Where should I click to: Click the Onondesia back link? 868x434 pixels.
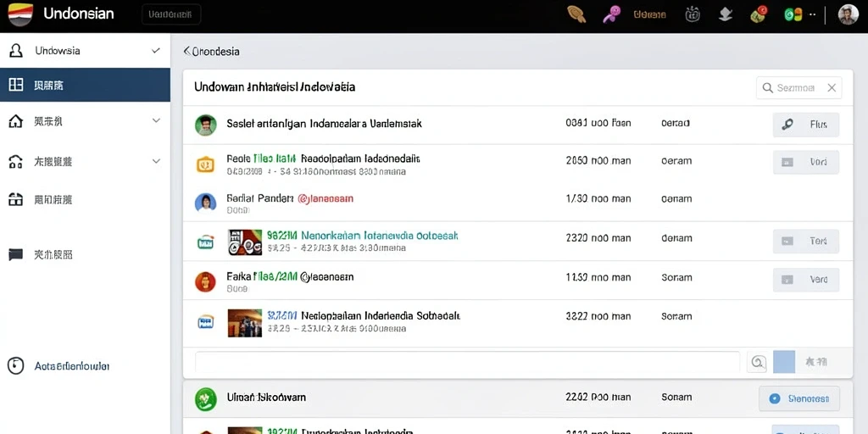pos(211,52)
